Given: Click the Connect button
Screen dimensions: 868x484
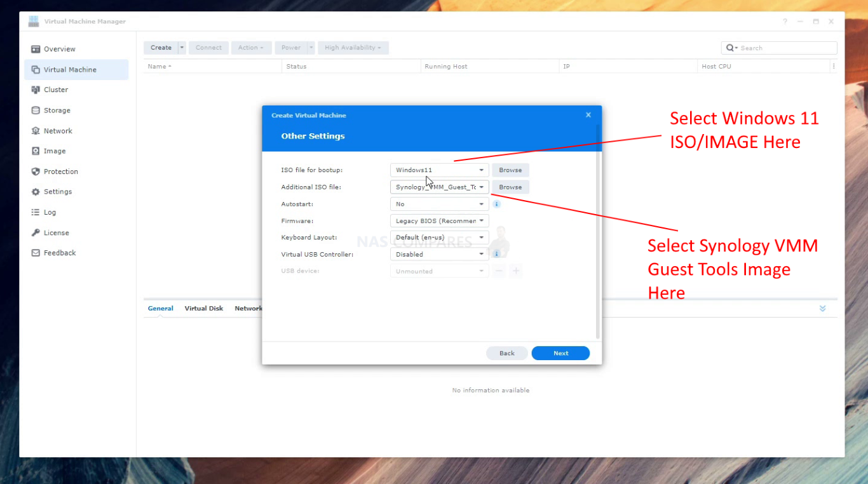Looking at the screenshot, I should (x=208, y=48).
